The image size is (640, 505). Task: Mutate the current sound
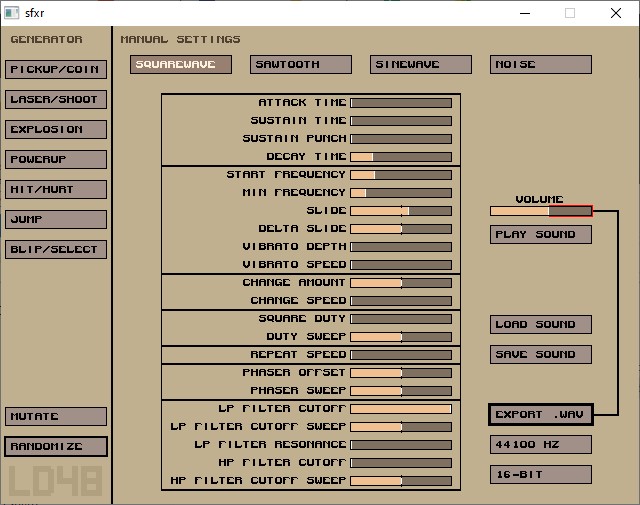pyautogui.click(x=56, y=416)
